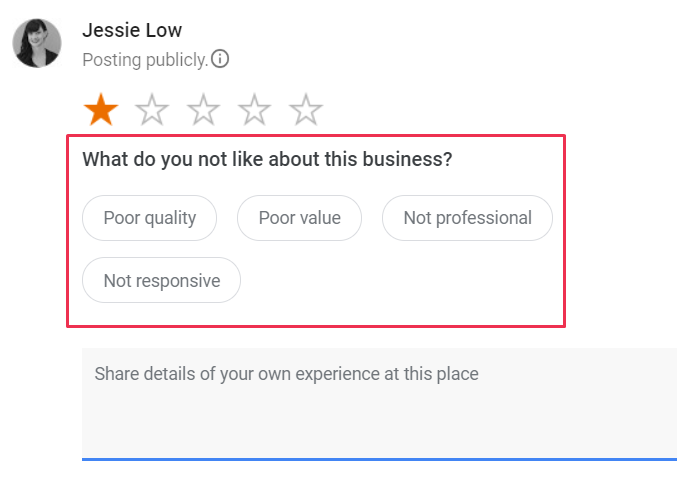Open the Posting publicly info icon

click(x=220, y=59)
